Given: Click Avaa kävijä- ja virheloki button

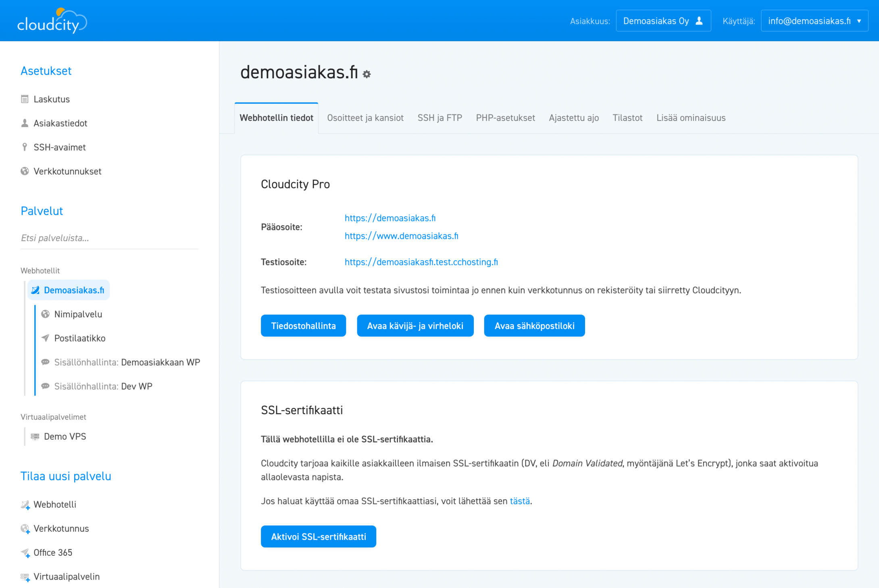Looking at the screenshot, I should (415, 325).
